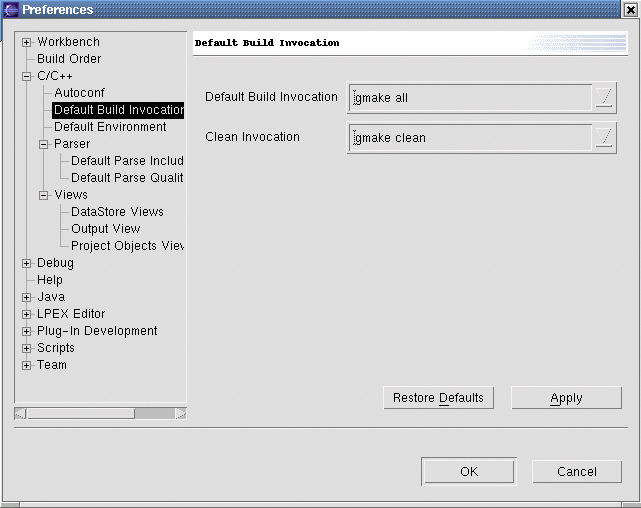Click the Preferences window title icon
This screenshot has height=508, width=641.
(x=11, y=10)
